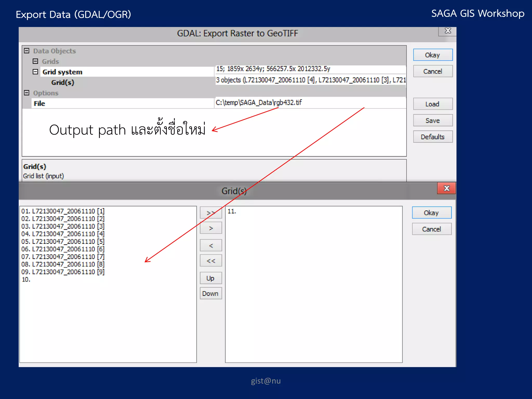This screenshot has height=399, width=532.
Task: Click Cancel in the Grid(s) dialog
Action: coord(432,229)
